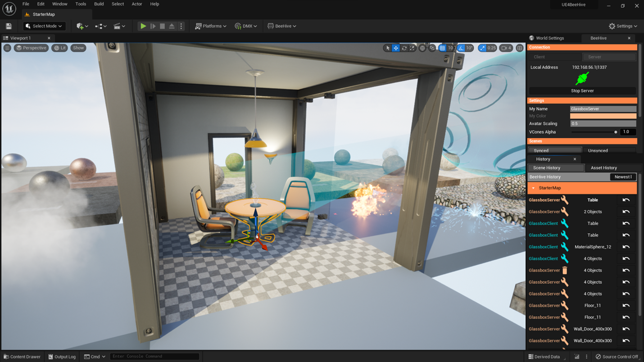Activate the rotate gizmo tool
The width and height of the screenshot is (644, 362).
[x=404, y=48]
